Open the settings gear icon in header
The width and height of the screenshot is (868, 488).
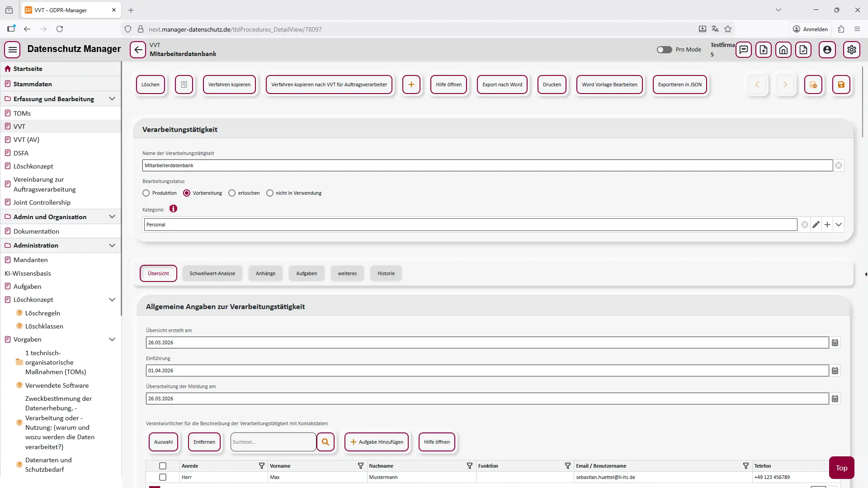pyautogui.click(x=851, y=50)
